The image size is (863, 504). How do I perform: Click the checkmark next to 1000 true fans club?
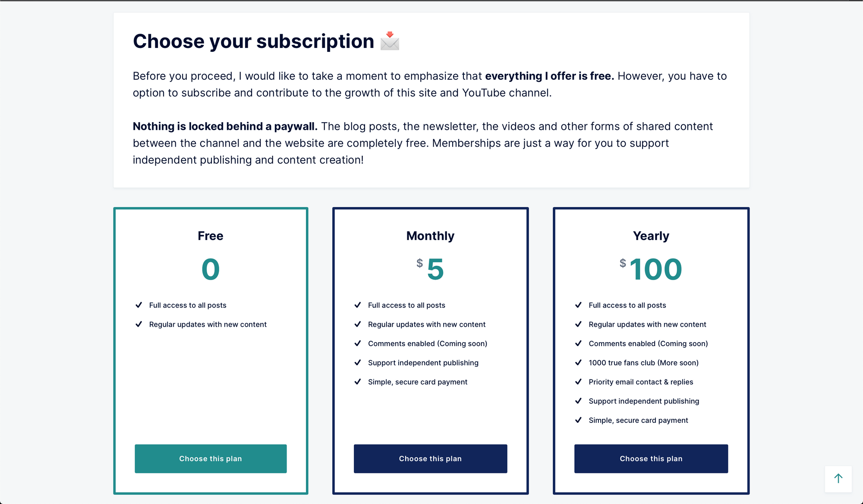[x=578, y=362]
